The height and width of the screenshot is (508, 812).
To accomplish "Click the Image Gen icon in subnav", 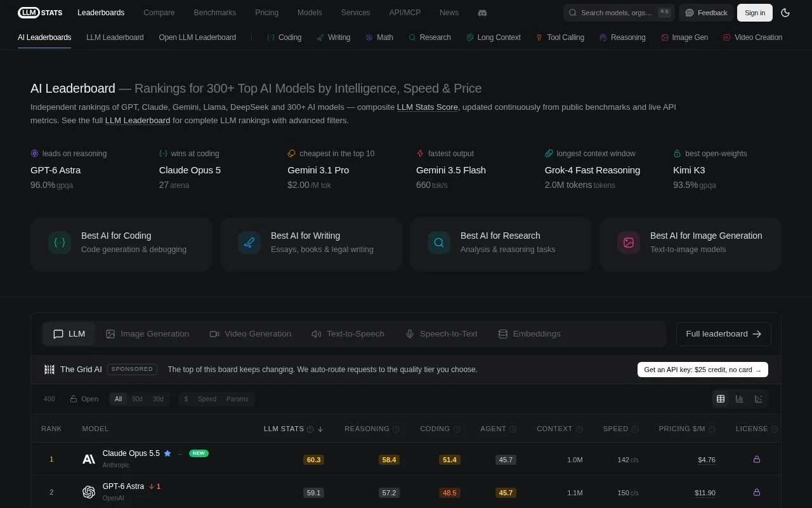I will click(x=665, y=37).
